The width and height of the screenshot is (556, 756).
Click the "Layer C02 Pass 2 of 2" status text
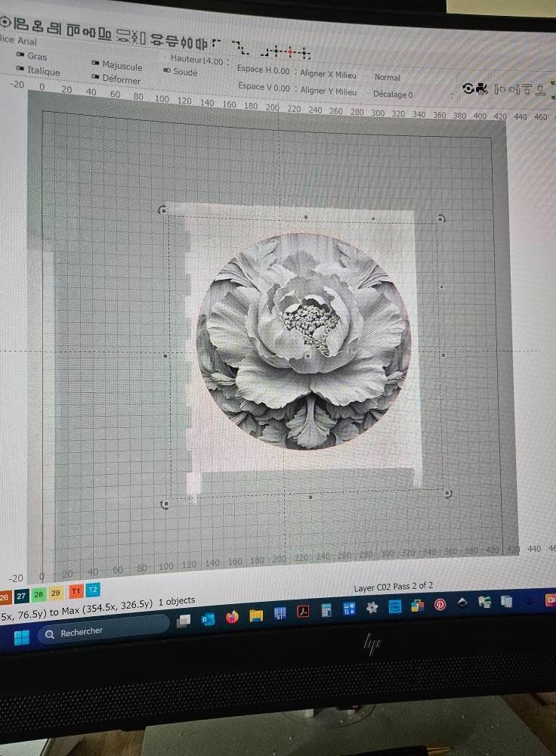click(393, 587)
